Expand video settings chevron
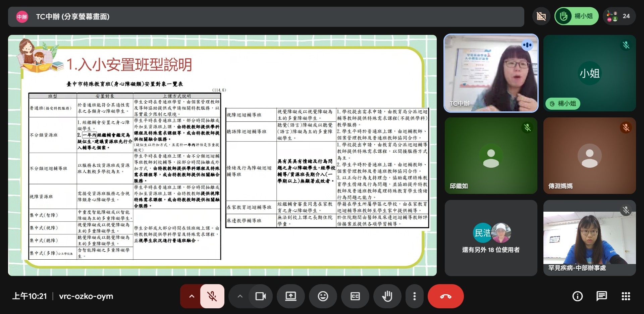The image size is (644, 314). 240,296
